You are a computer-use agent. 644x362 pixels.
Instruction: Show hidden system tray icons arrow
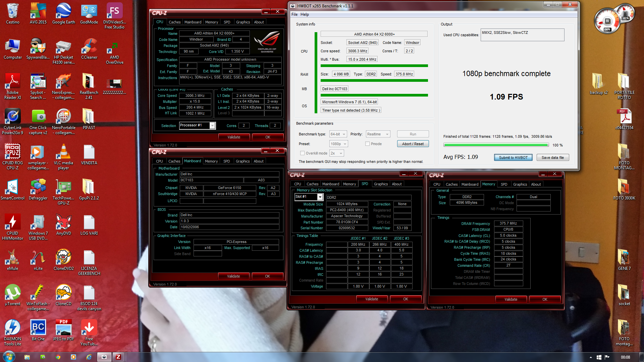(591, 357)
